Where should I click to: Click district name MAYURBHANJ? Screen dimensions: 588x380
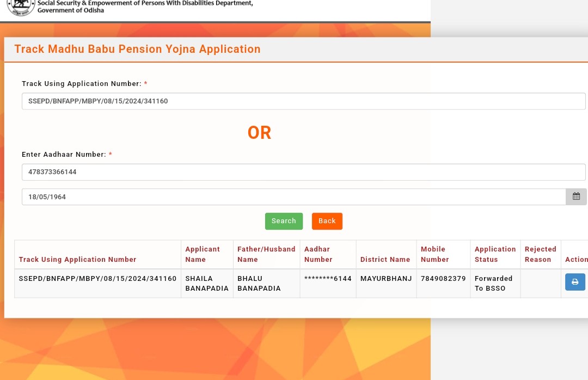tap(386, 279)
